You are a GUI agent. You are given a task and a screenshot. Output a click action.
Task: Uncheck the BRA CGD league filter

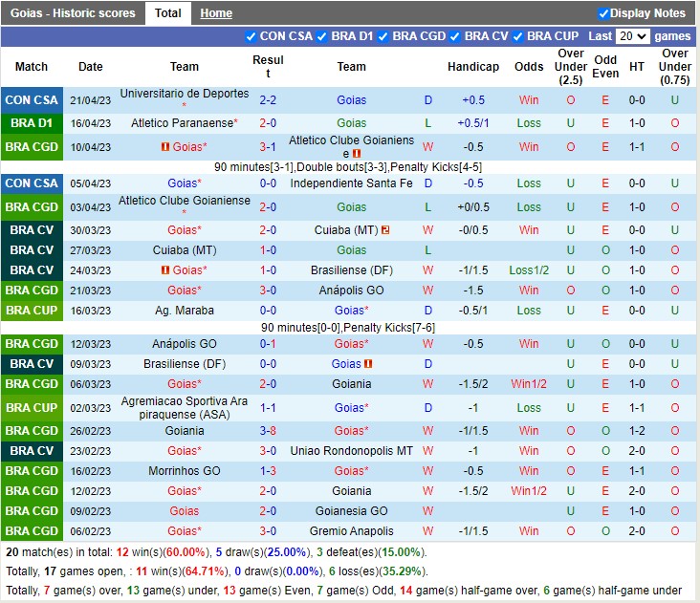(x=383, y=36)
